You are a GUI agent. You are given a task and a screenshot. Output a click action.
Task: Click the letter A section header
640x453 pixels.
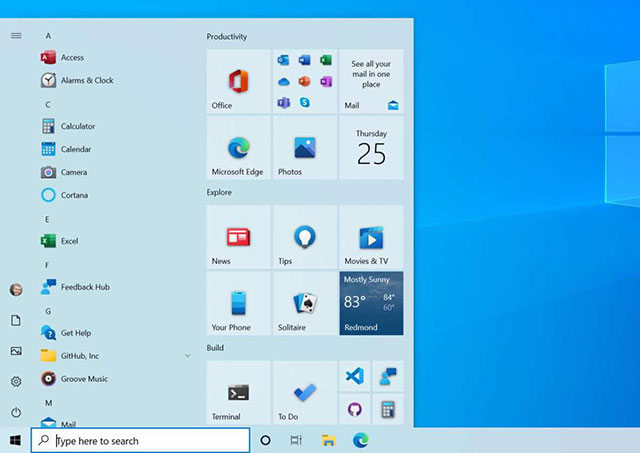(48, 36)
